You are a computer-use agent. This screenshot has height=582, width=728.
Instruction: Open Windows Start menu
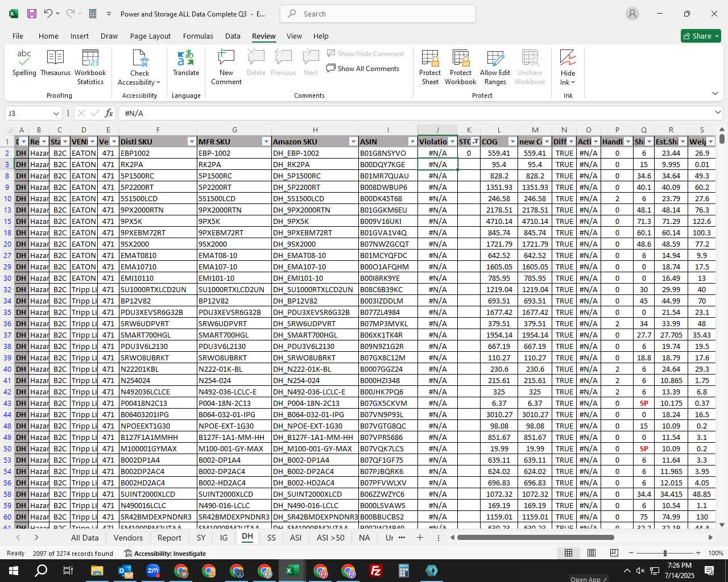[x=14, y=571]
